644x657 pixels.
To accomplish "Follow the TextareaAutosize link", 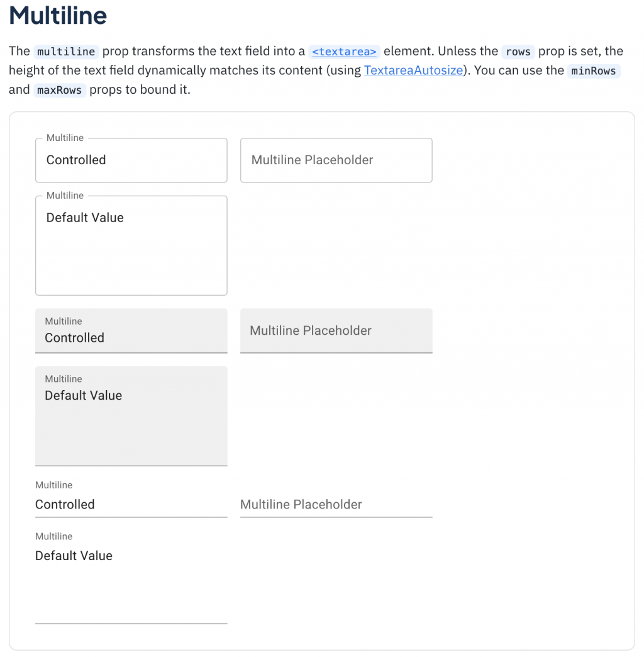I will click(x=413, y=70).
